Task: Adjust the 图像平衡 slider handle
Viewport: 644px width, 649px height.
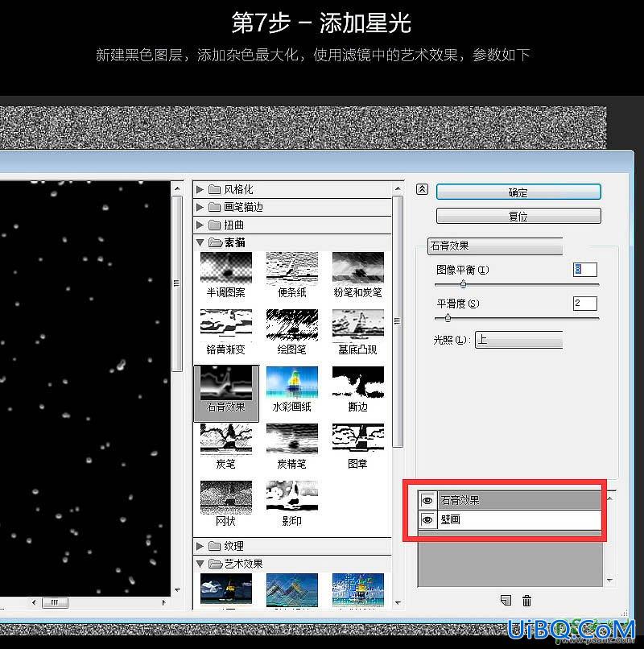Action: [463, 284]
